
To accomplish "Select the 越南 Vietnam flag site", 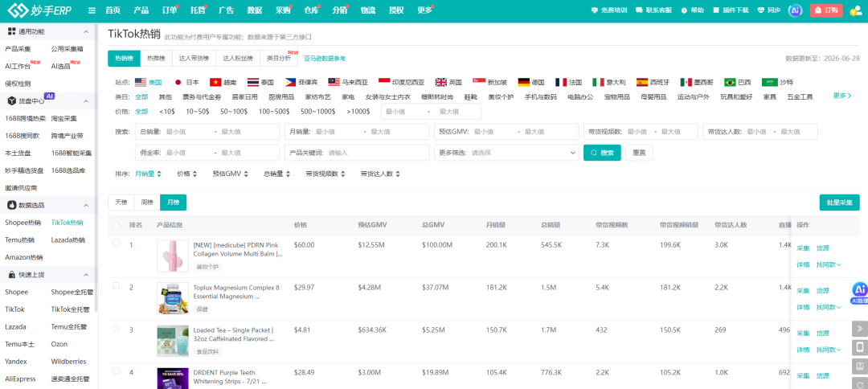I will point(223,82).
